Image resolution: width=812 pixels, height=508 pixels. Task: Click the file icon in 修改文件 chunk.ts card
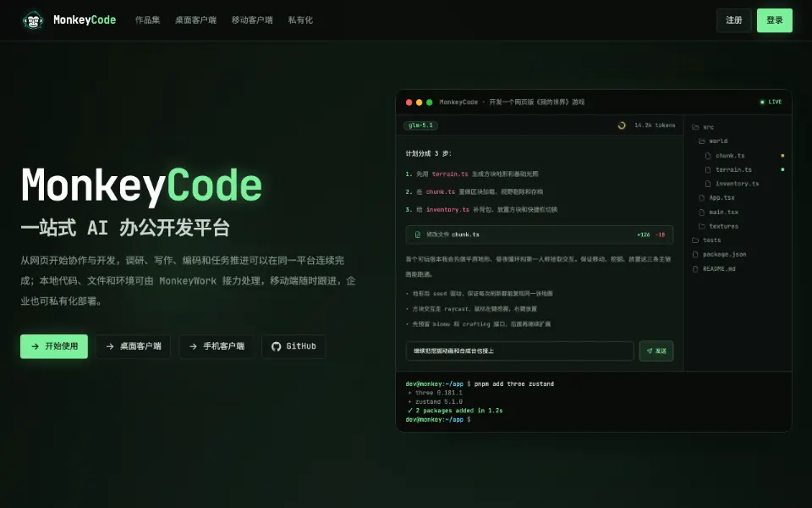[418, 235]
